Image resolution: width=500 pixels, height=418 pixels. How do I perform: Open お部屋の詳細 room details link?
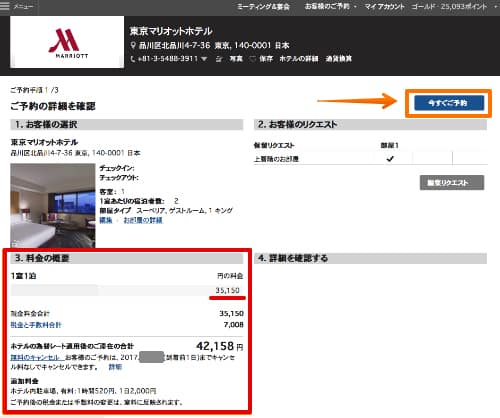[143, 220]
